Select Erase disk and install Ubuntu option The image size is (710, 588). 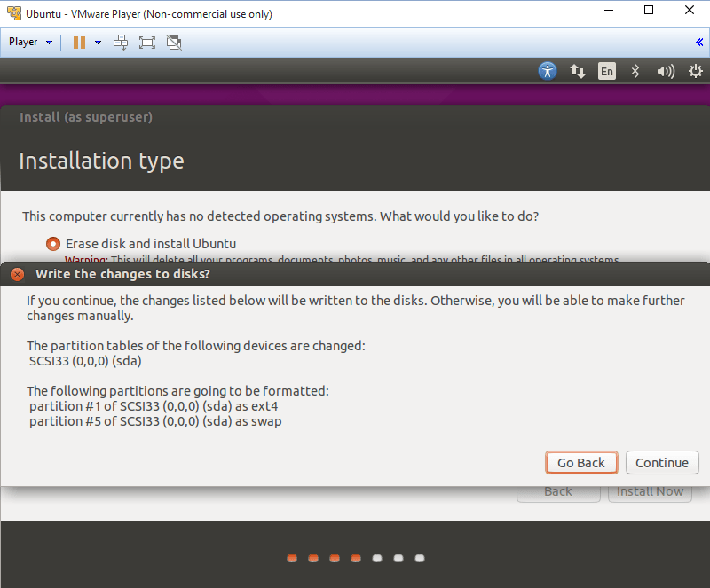(53, 243)
